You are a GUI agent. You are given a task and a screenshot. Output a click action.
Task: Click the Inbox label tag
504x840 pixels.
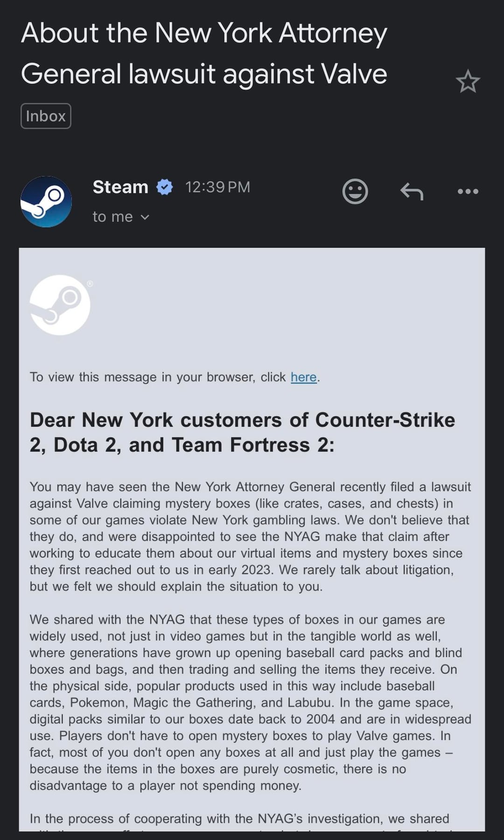[46, 116]
